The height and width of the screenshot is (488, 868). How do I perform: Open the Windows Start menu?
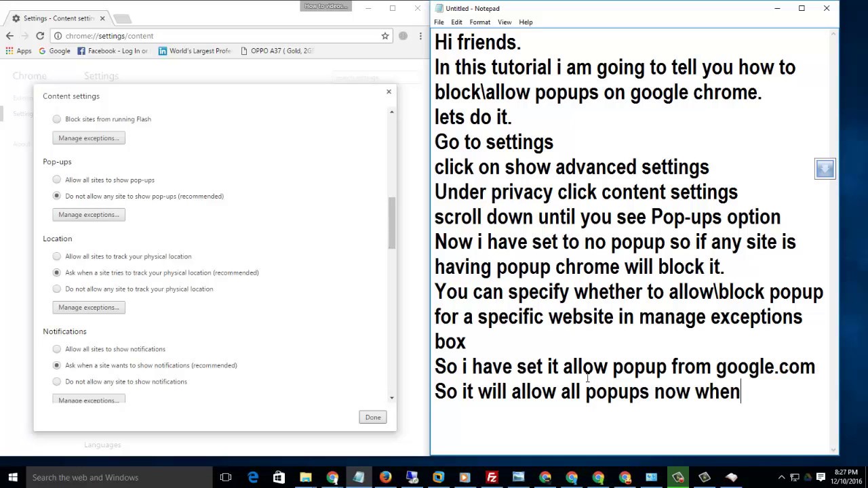click(13, 478)
